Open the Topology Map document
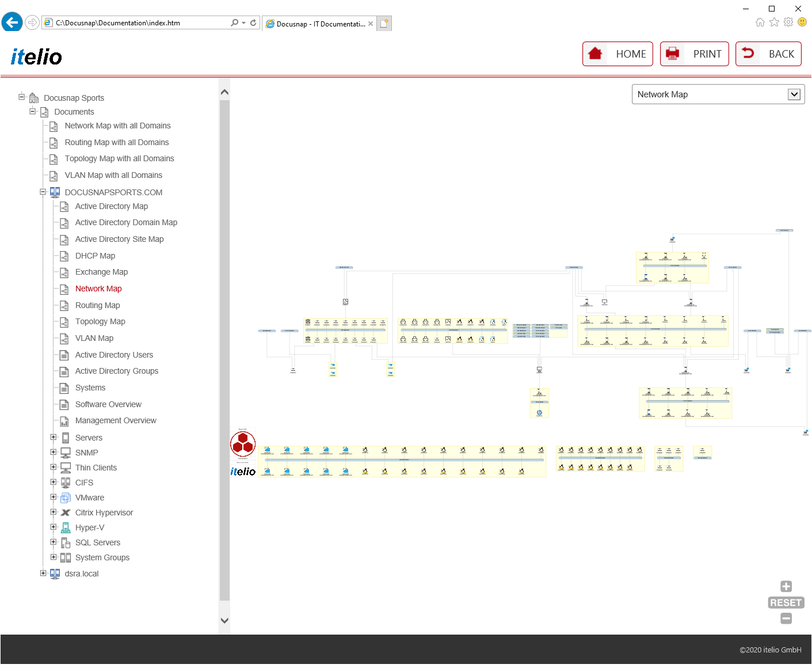The image size is (812, 668). pyautogui.click(x=100, y=321)
